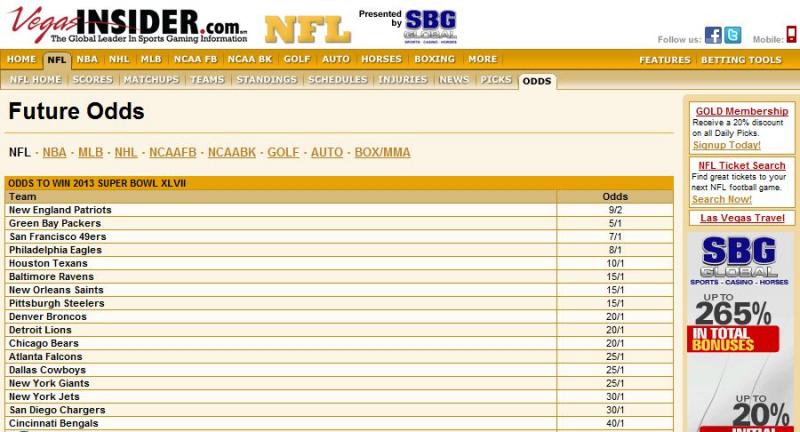Select the Dallas Cowboys row
The image size is (800, 432).
tap(339, 370)
